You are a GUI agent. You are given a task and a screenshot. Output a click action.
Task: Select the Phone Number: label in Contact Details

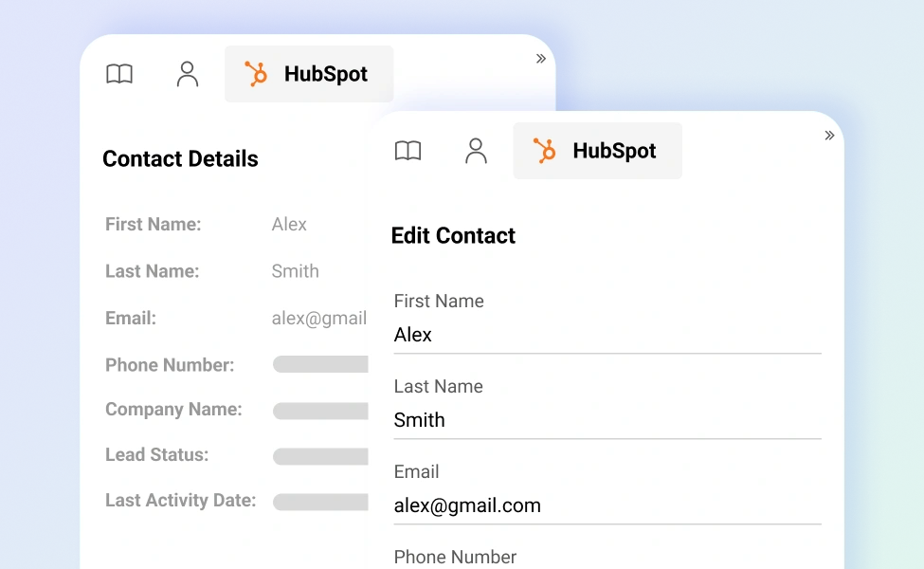[x=170, y=365]
